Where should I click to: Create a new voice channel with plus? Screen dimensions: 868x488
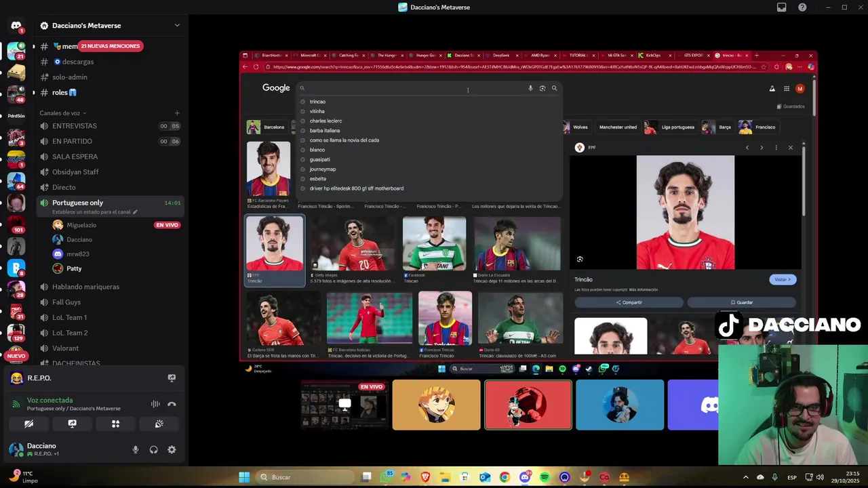pos(177,113)
